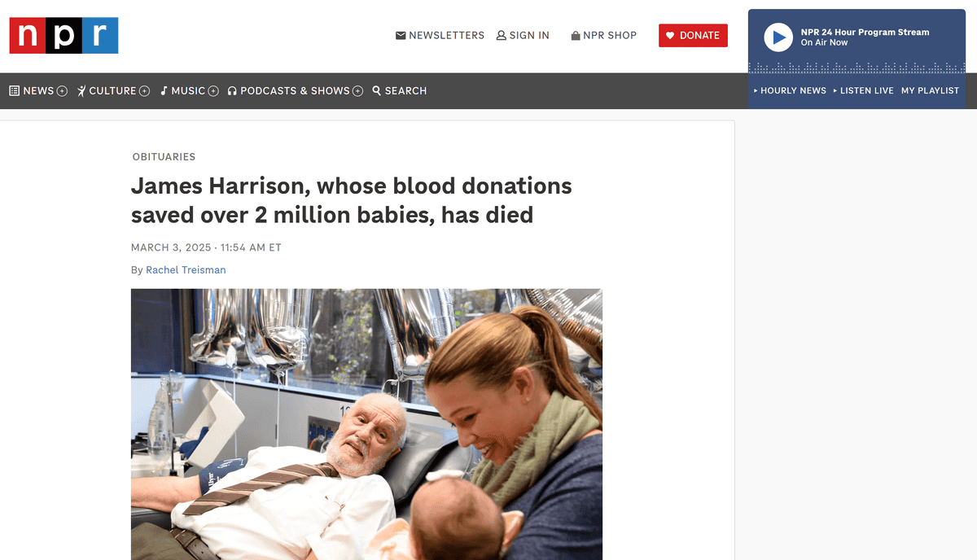Open the Hourly News link
977x560 pixels.
point(790,90)
